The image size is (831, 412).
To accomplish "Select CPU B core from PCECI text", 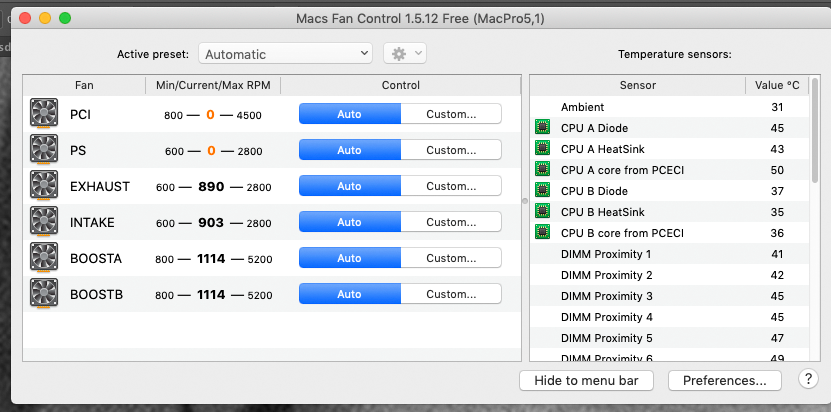I will pos(622,233).
